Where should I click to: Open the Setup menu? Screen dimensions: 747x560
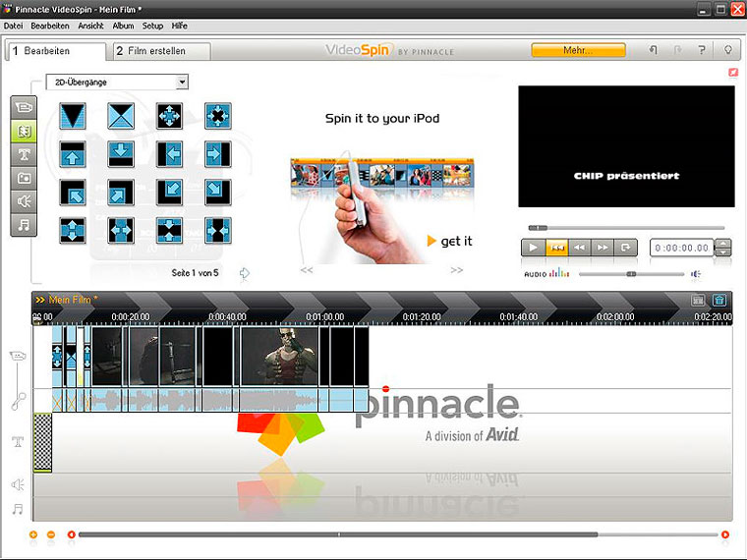tap(152, 26)
